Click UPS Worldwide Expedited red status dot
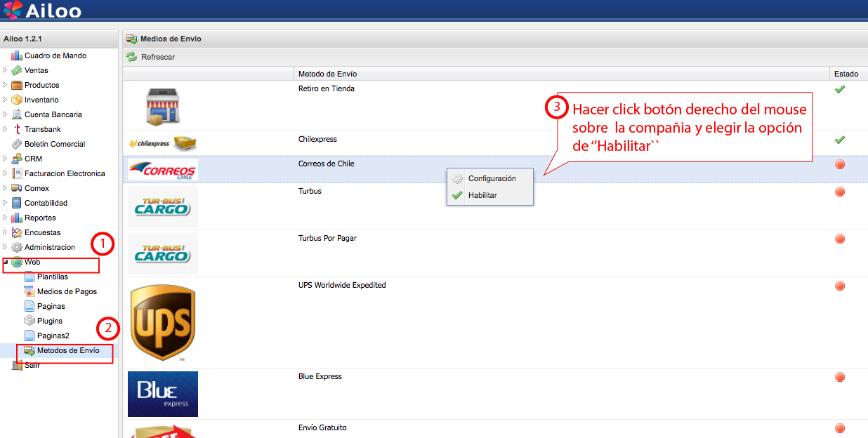The height and width of the screenshot is (438, 868). (840, 286)
